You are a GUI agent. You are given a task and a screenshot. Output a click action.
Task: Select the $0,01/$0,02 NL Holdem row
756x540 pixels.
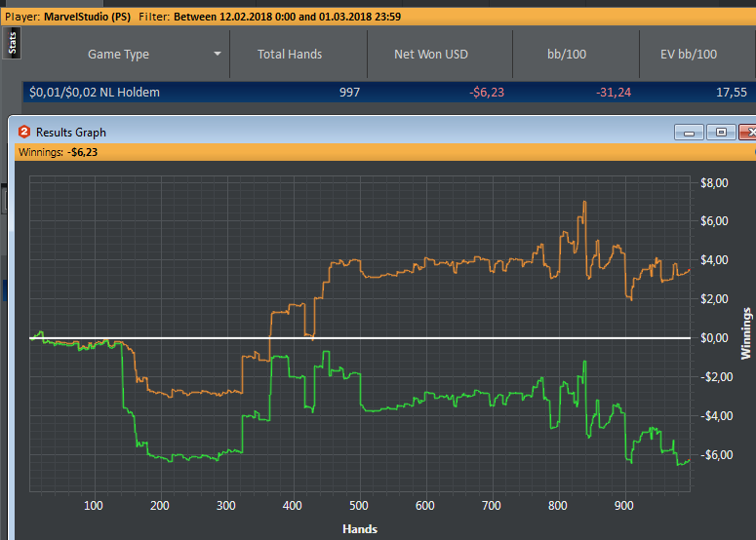click(x=389, y=92)
